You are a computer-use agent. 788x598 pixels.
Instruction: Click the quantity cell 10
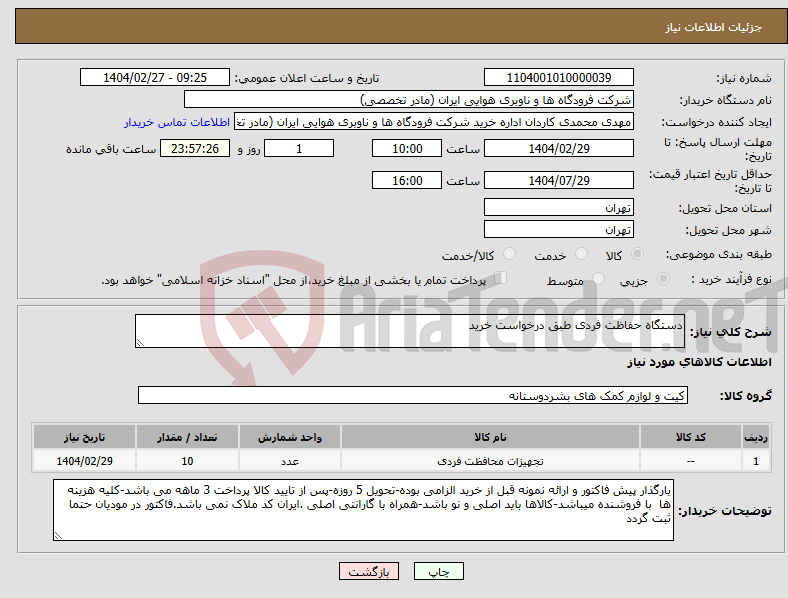187,461
